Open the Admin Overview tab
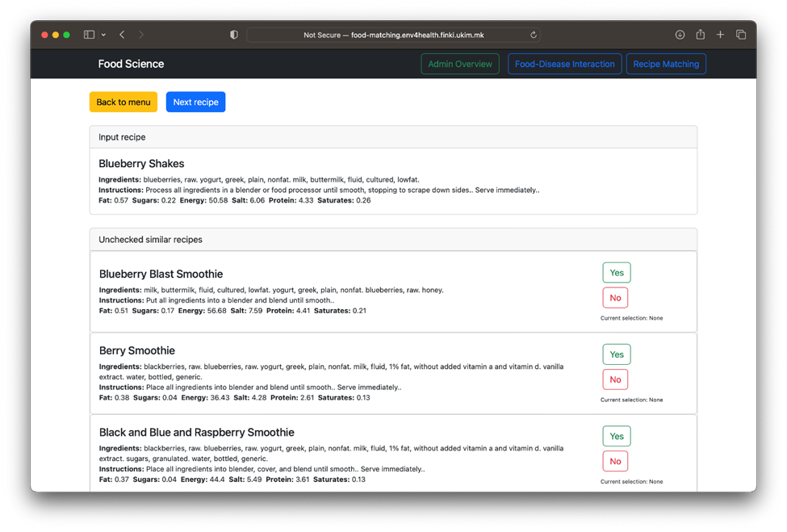787x532 pixels. point(459,64)
